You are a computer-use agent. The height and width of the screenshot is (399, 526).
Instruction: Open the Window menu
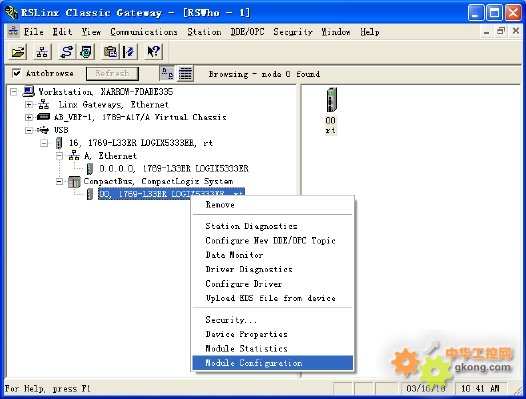pos(335,32)
